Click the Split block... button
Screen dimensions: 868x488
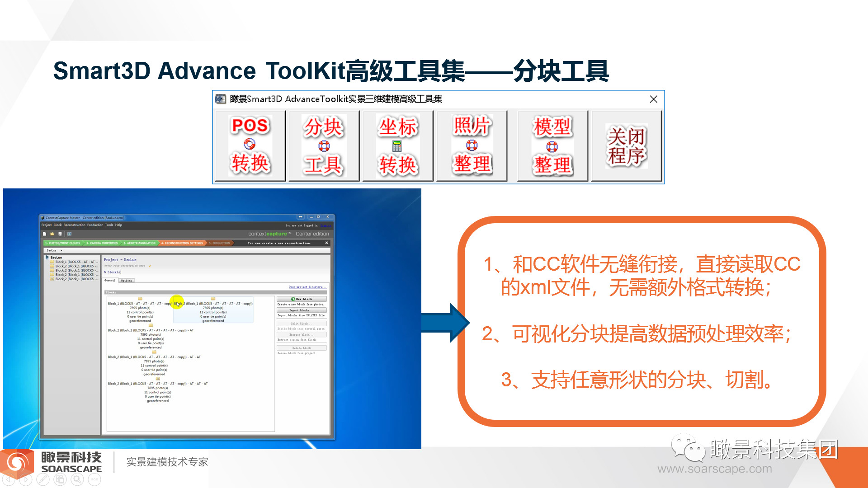302,324
